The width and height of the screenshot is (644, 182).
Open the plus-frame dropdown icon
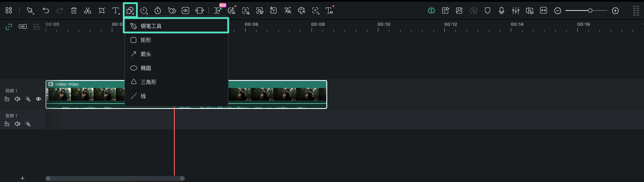(316, 10)
